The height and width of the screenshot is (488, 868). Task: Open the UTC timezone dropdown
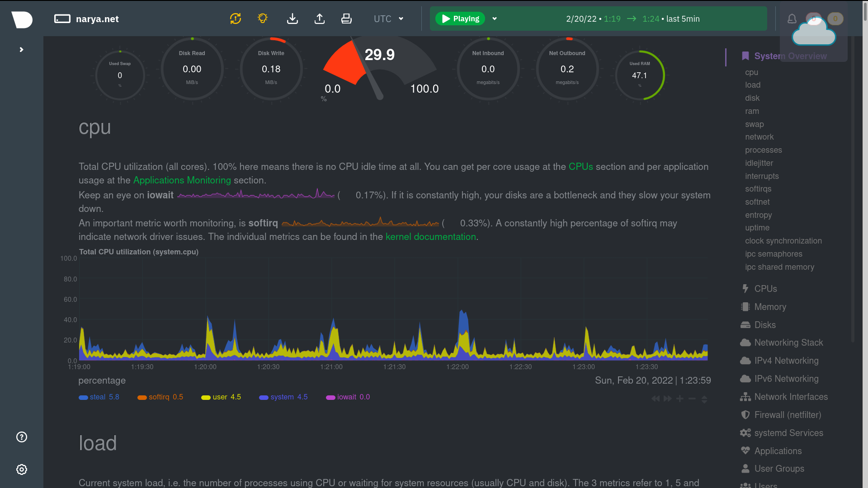(x=388, y=19)
